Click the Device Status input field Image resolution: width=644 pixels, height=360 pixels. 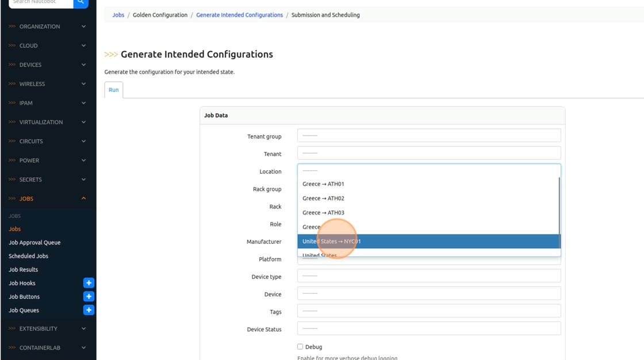pyautogui.click(x=428, y=328)
